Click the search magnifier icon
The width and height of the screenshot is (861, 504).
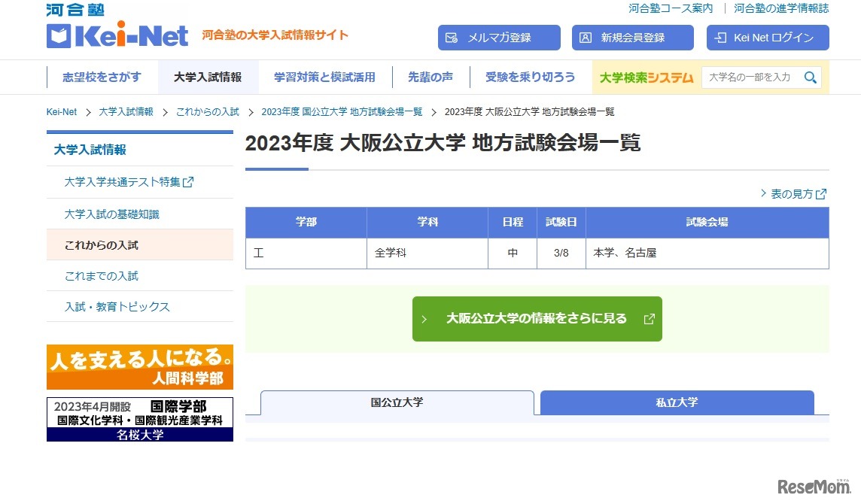(x=810, y=77)
